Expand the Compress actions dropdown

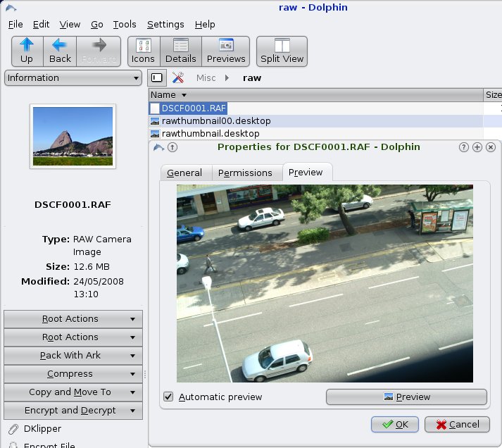click(73, 374)
